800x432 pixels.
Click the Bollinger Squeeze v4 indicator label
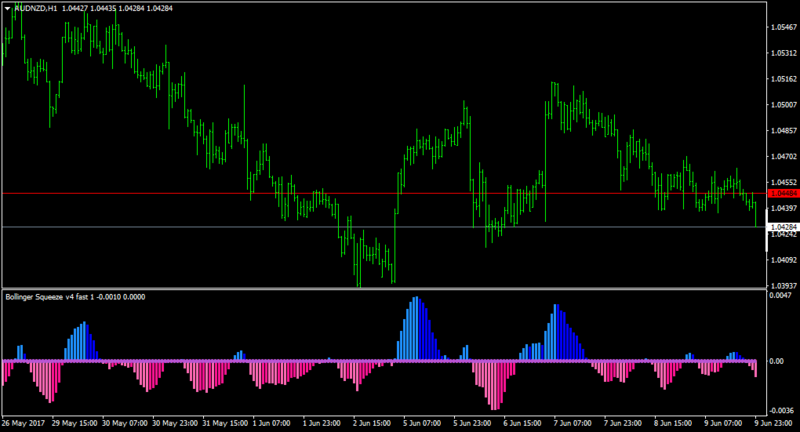point(76,297)
